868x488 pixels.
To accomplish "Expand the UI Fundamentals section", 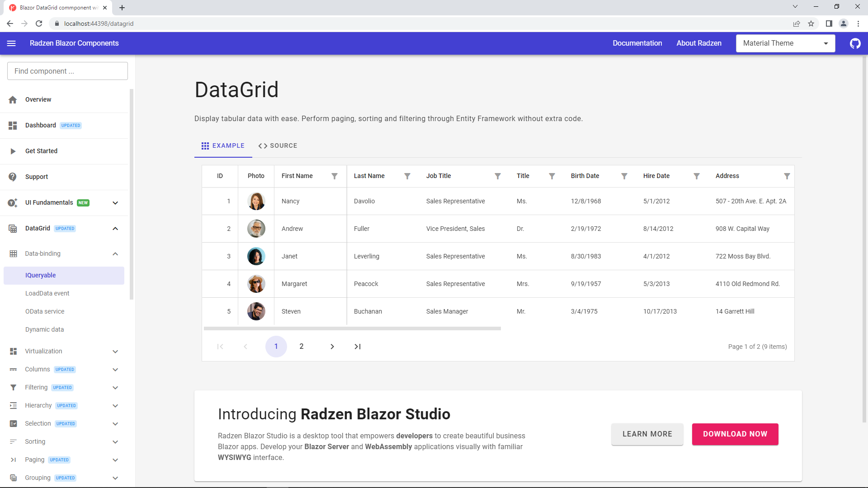I will [115, 203].
